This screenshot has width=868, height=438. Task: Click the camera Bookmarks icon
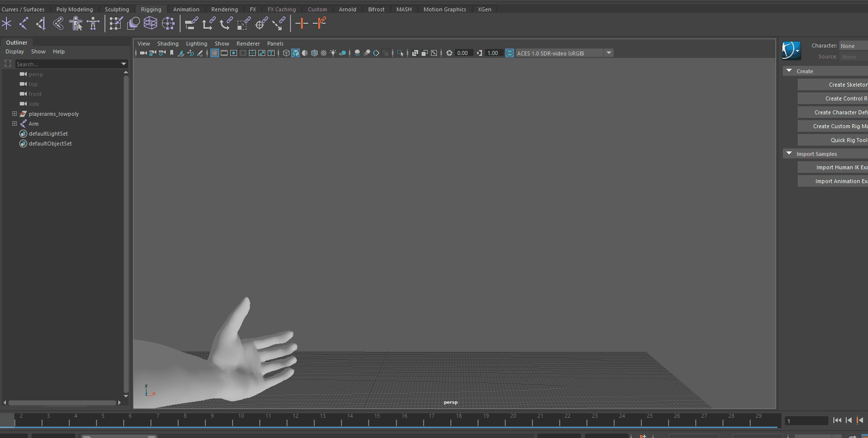(172, 53)
